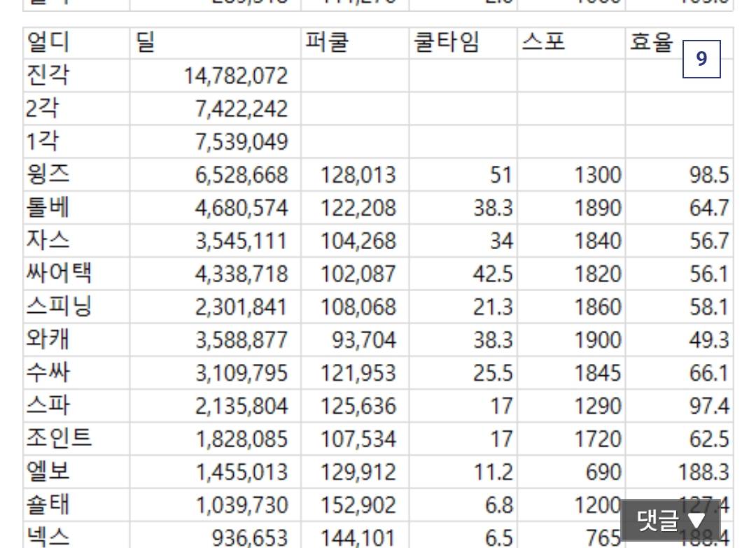The width and height of the screenshot is (756, 548).
Task: Click the 윙즈 row label
Action: [48, 174]
